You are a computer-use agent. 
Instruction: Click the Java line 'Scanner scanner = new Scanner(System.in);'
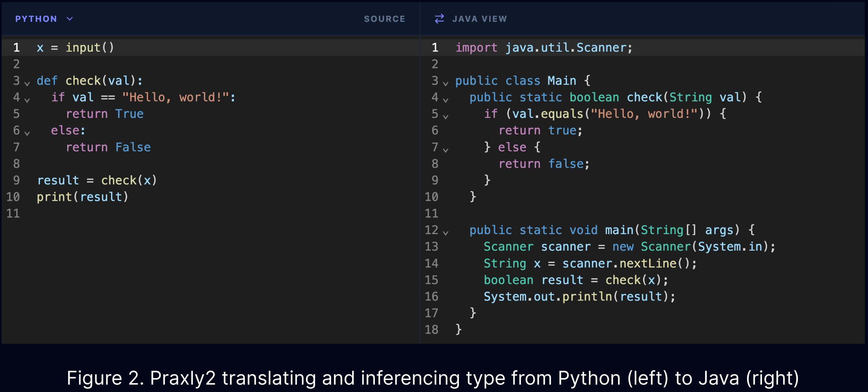point(630,247)
